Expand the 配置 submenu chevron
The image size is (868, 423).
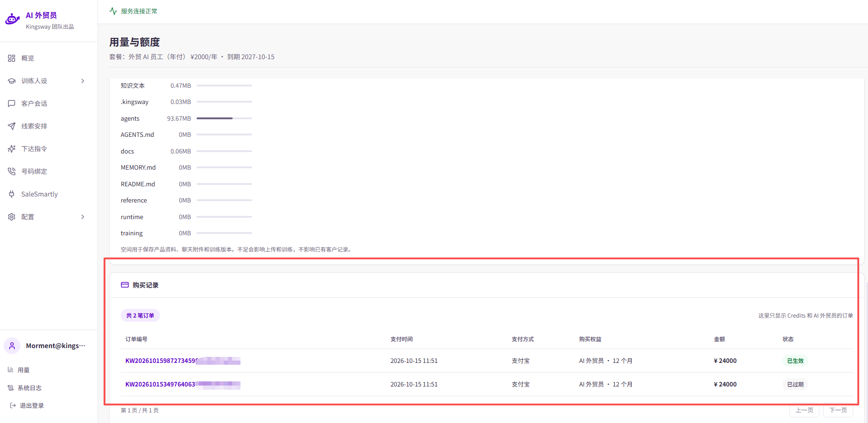point(83,217)
